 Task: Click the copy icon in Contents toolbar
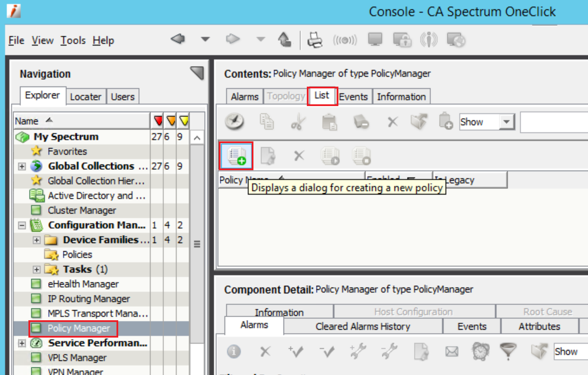(267, 122)
